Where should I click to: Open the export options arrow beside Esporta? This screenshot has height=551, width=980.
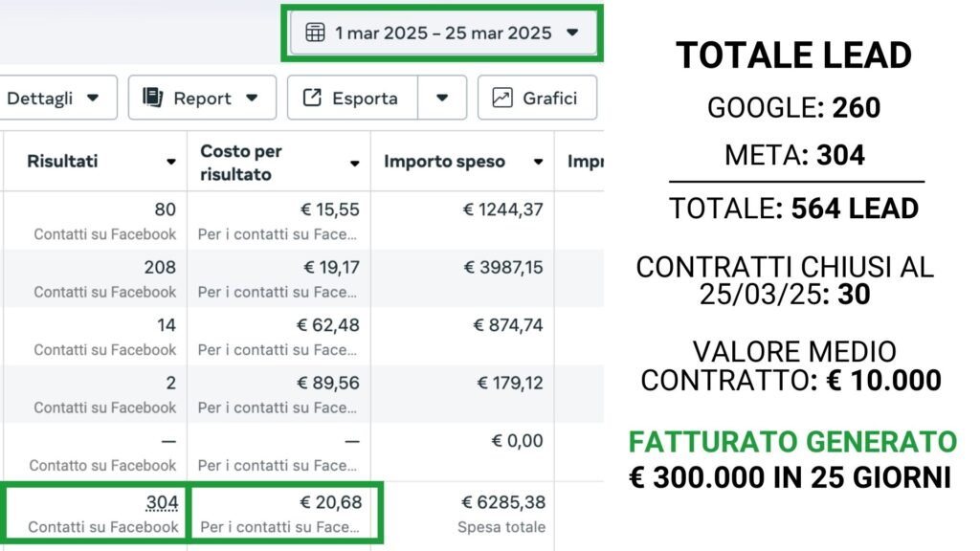(441, 98)
